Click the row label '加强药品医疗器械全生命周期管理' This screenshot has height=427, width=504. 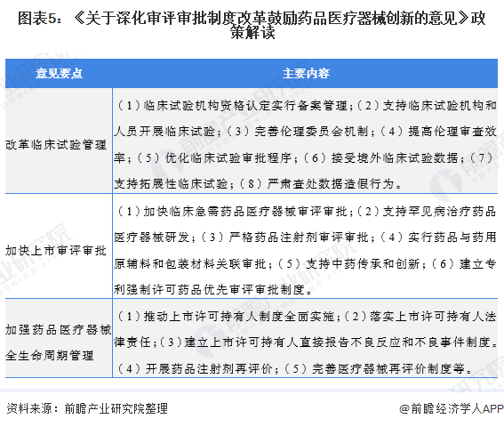[x=59, y=342]
